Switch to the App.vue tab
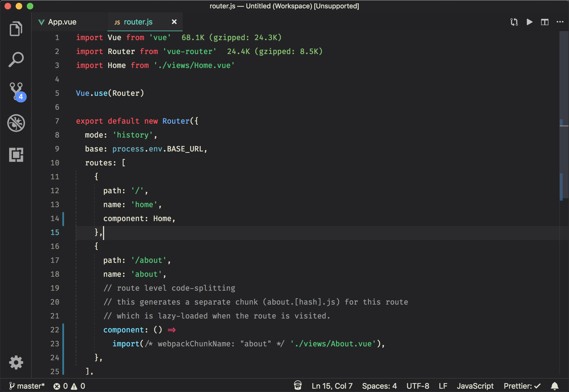Image resolution: width=569 pixels, height=392 pixels. (62, 22)
